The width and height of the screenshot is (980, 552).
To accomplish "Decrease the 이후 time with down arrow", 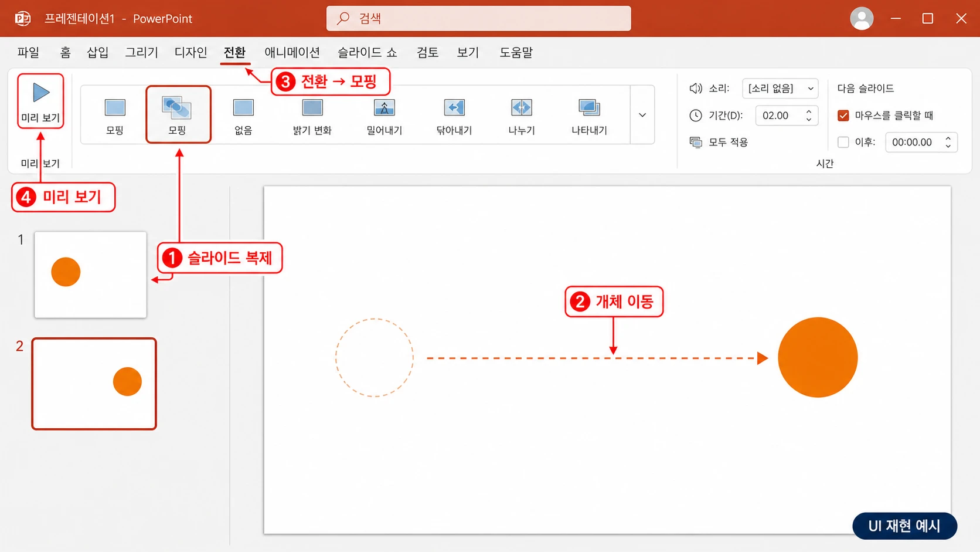I will [x=948, y=147].
